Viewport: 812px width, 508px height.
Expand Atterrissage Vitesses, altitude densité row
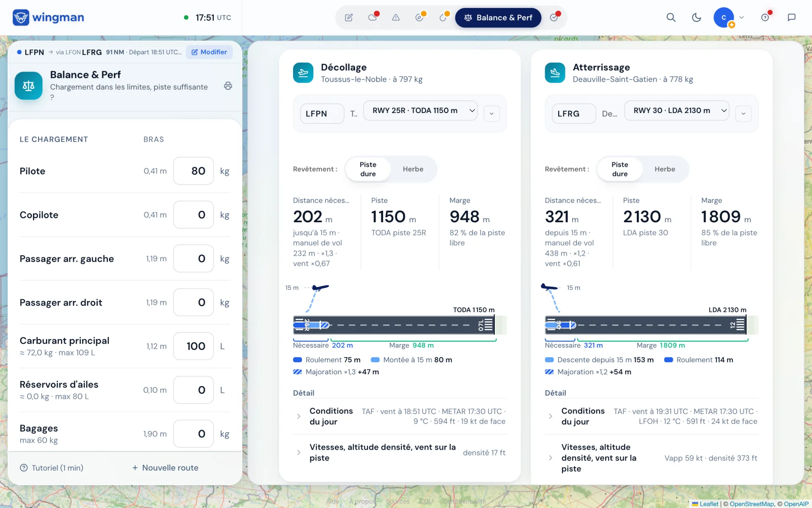tap(651, 458)
